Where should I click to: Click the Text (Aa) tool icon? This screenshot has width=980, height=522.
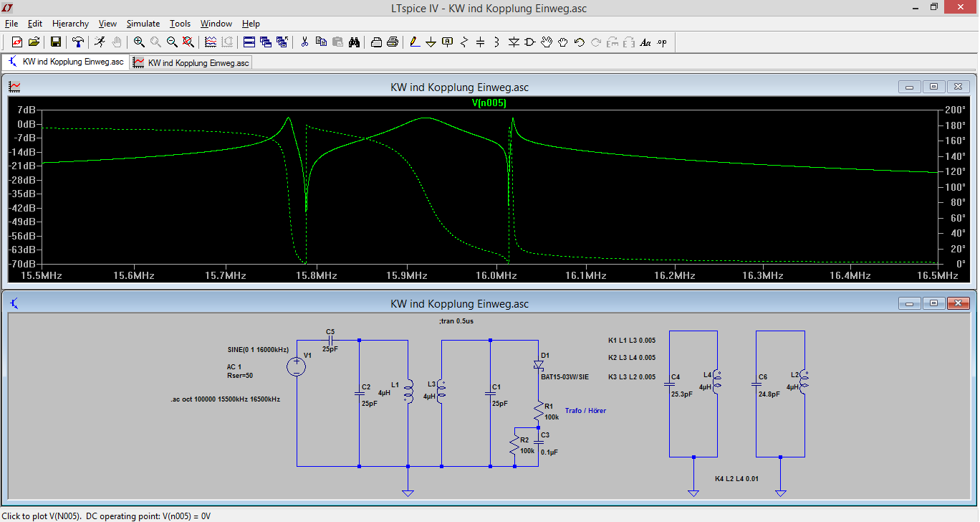[645, 42]
